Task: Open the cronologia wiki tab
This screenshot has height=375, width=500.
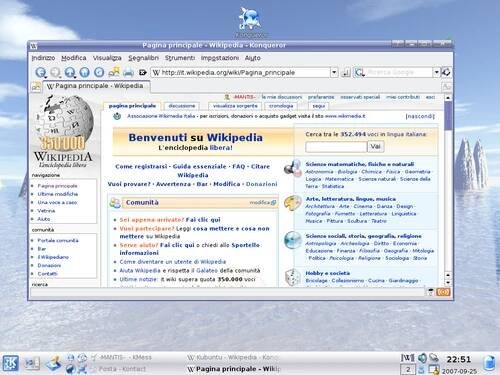Action: tap(281, 106)
